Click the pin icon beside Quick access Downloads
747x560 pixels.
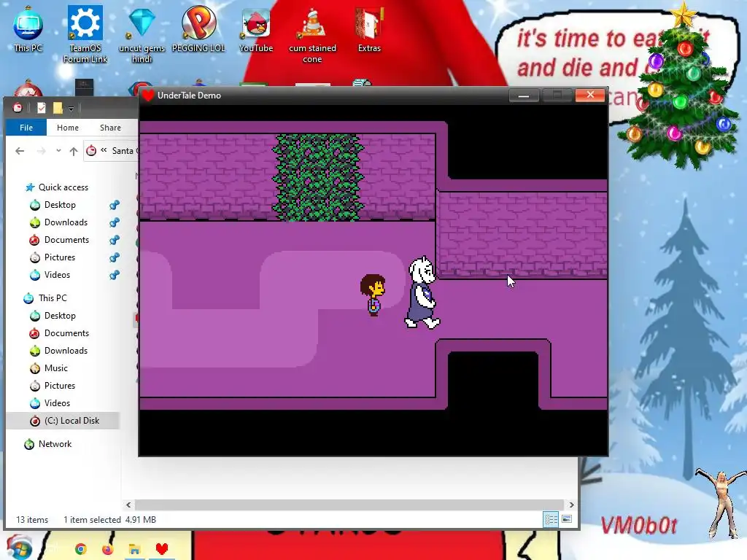(x=115, y=222)
